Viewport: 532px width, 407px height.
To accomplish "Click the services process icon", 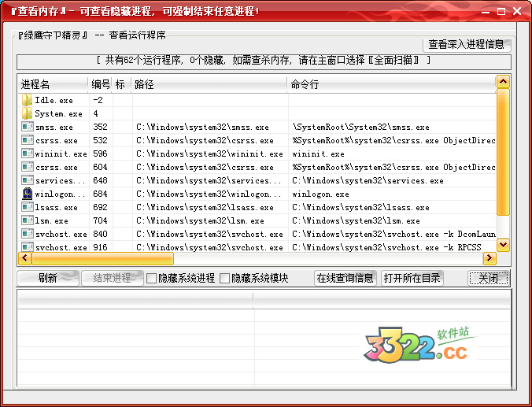I will pos(27,180).
